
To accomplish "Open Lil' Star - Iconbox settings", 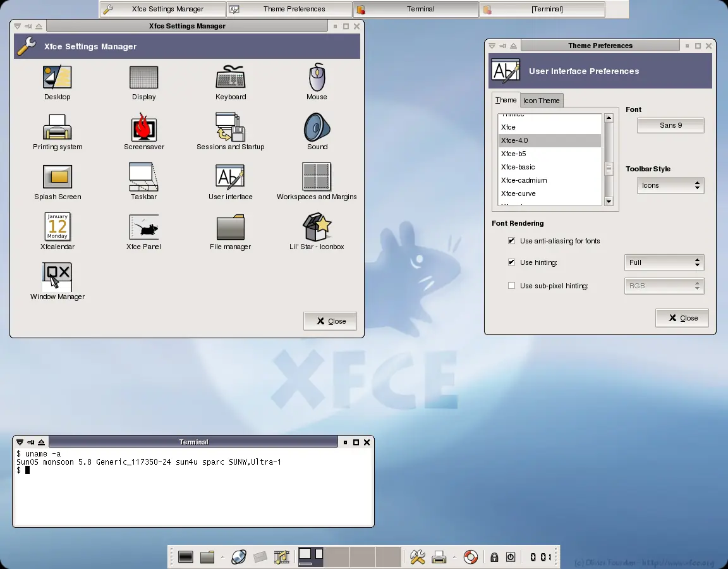I will click(317, 227).
